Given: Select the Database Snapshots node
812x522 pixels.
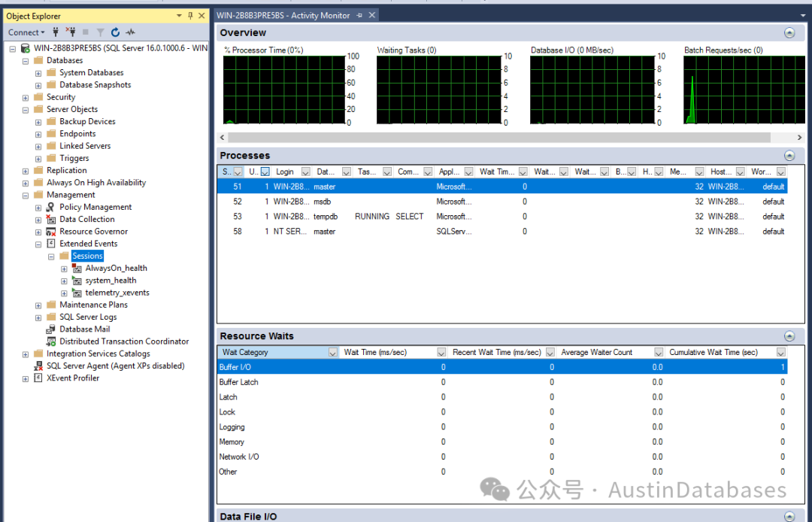Looking at the screenshot, I should pos(95,85).
